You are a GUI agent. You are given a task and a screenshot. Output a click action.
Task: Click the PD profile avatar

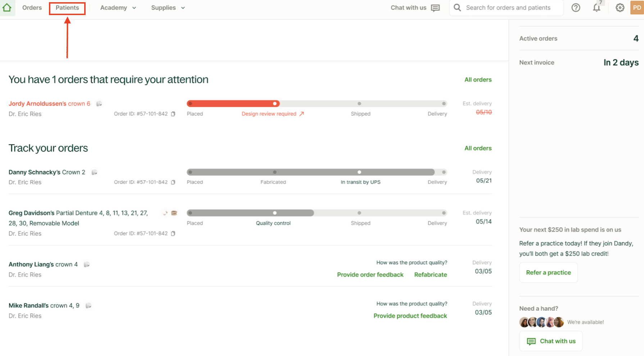coord(637,8)
